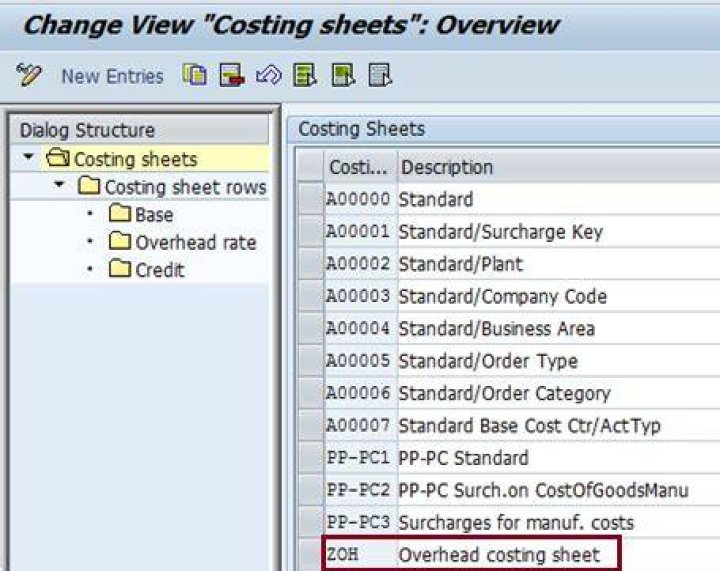Click the 'PP-PC Standard' description
Viewport: 720px width, 571px height.
(x=463, y=458)
